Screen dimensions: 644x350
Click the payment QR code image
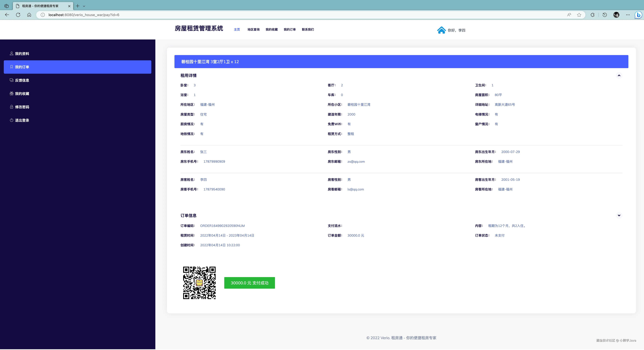[x=199, y=283]
